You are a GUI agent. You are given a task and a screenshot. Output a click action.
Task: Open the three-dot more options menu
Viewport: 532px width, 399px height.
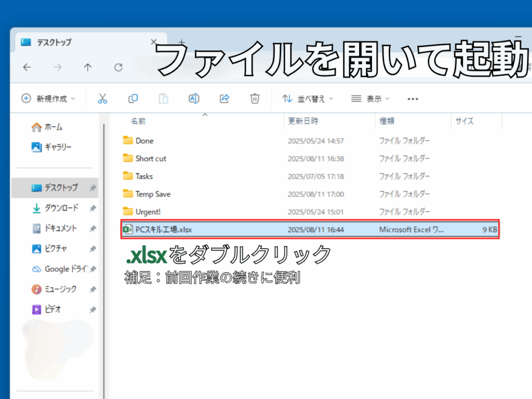[x=413, y=99]
